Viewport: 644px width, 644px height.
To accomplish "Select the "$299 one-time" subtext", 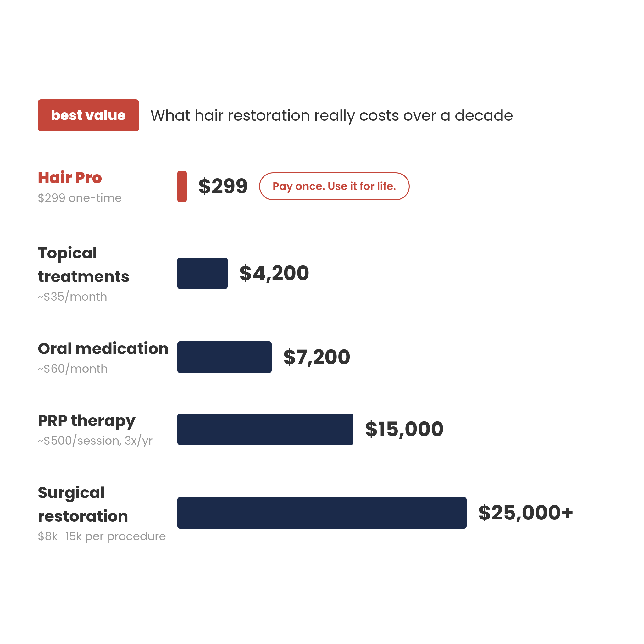I will pyautogui.click(x=80, y=198).
